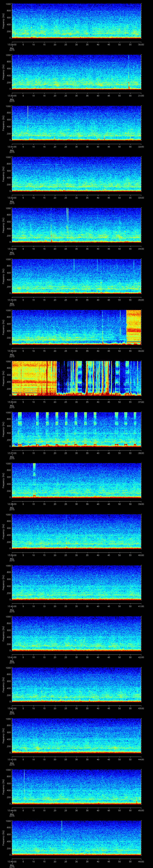Viewport: 153px width, 868px height.
Task: Select the 13:39:00 time axis label
Action: click(x=12, y=555)
